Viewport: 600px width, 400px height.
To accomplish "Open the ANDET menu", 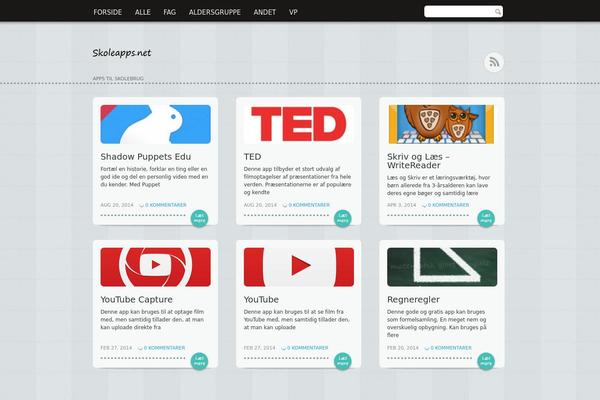I will click(x=264, y=12).
